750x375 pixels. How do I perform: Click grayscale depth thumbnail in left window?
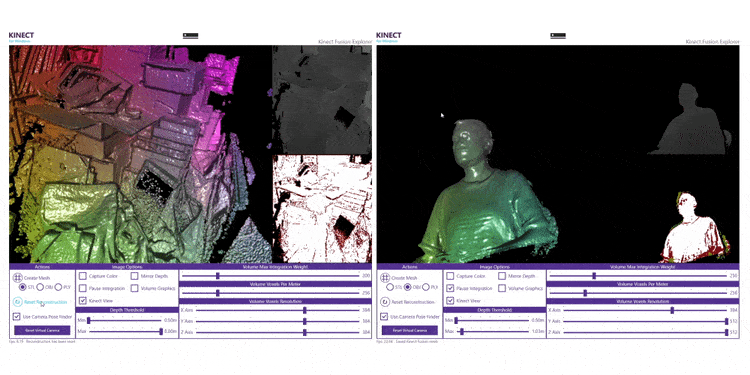321,99
